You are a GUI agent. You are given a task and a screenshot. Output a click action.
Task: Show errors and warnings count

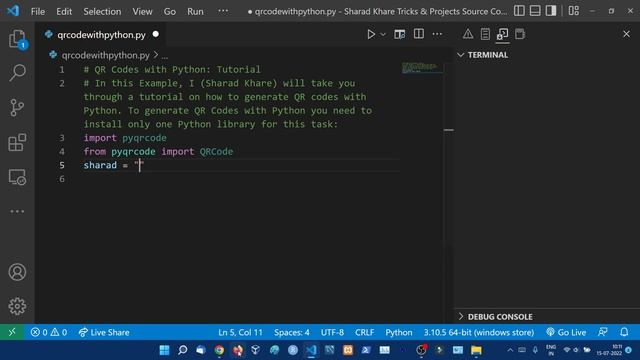coord(49,332)
